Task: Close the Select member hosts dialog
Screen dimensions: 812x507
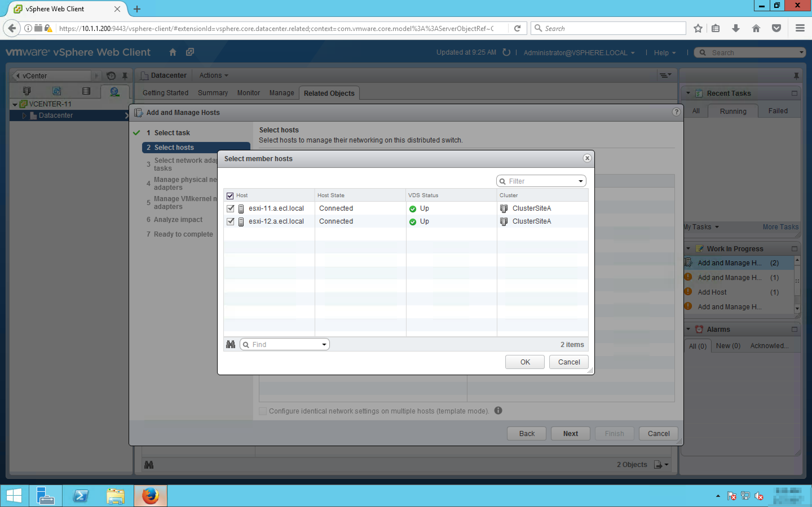Action: pos(587,158)
